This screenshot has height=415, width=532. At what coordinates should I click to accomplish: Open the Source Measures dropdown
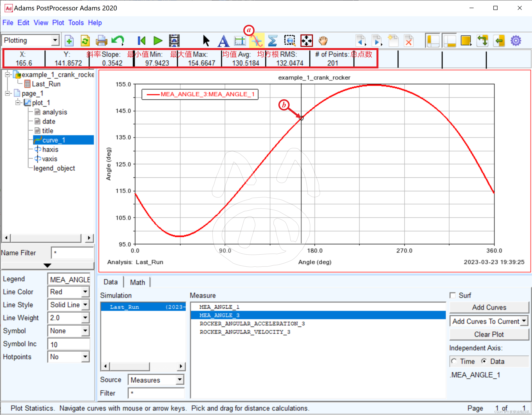click(180, 379)
